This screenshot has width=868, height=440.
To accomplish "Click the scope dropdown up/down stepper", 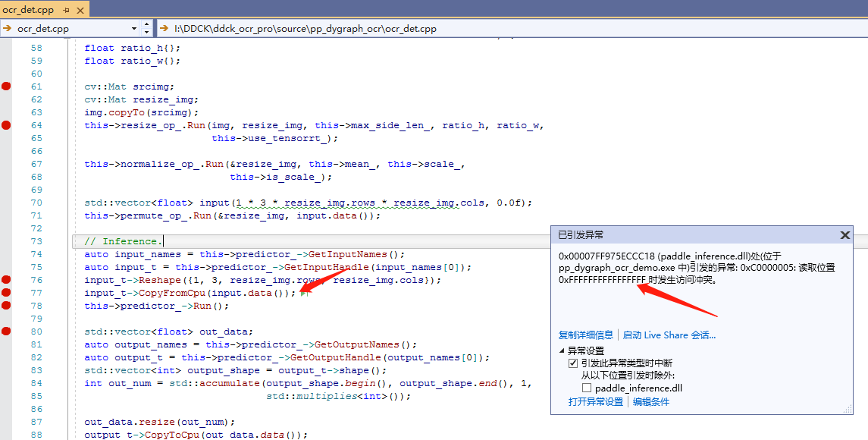I will click(x=146, y=28).
